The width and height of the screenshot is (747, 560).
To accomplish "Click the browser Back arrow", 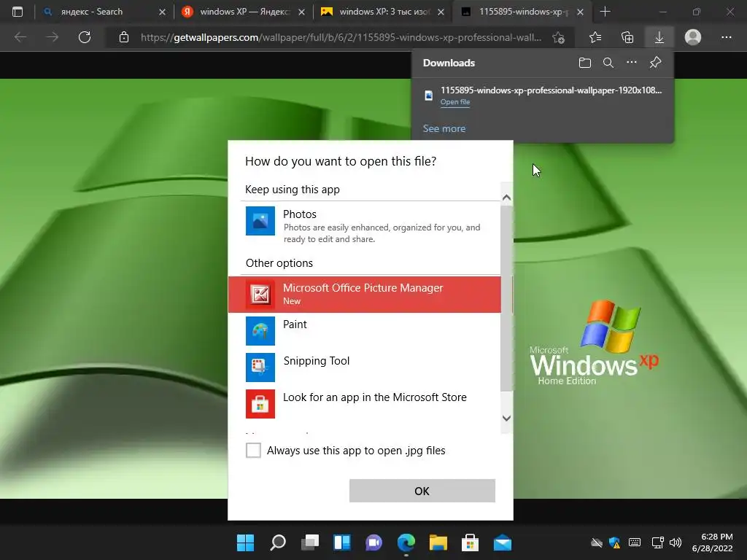I will [20, 37].
